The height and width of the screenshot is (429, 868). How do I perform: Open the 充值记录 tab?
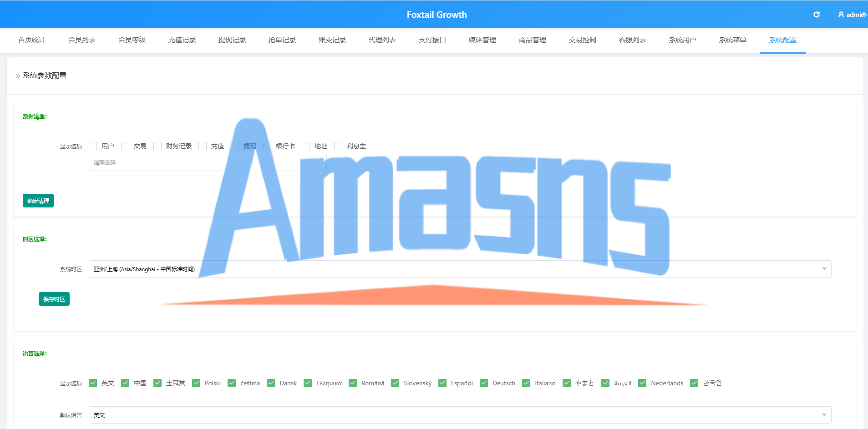click(x=182, y=40)
